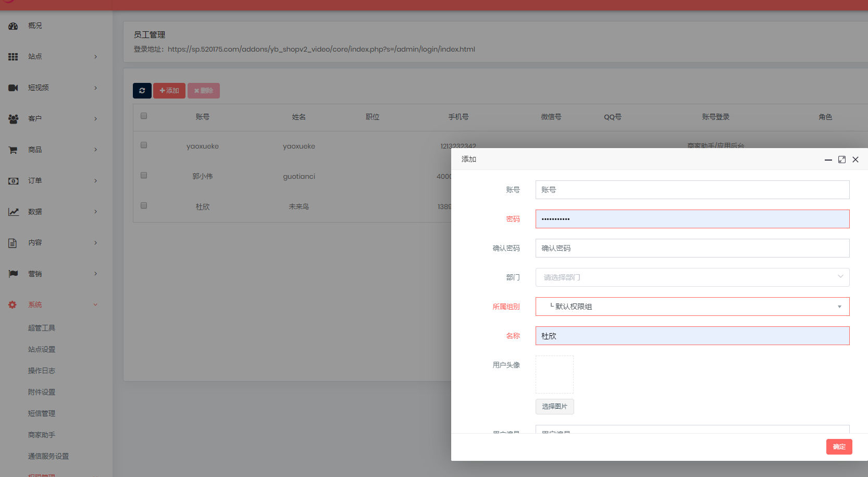Click the users icon beside 客户
This screenshot has width=868, height=477.
(13, 118)
